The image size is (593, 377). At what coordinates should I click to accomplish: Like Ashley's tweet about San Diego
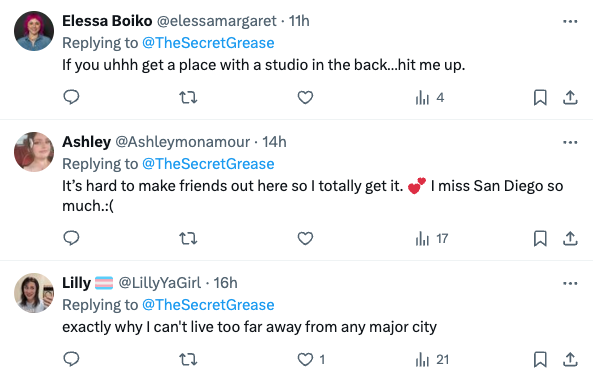click(x=305, y=239)
